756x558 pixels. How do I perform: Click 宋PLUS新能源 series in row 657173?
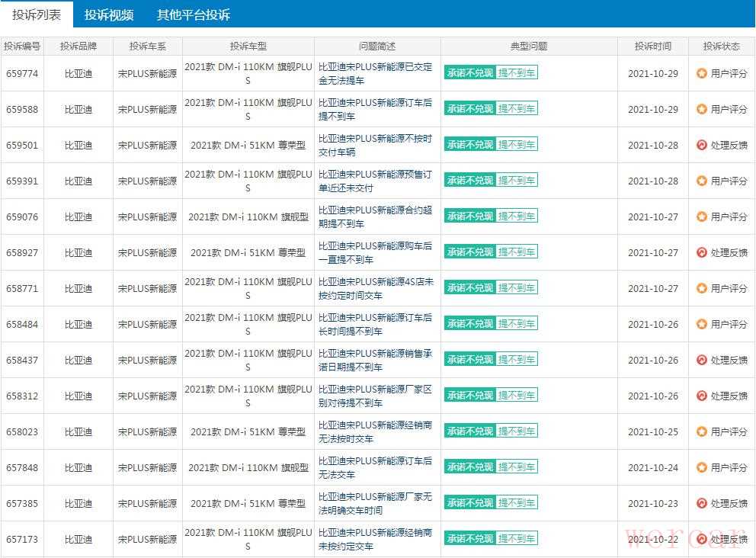[x=147, y=540]
